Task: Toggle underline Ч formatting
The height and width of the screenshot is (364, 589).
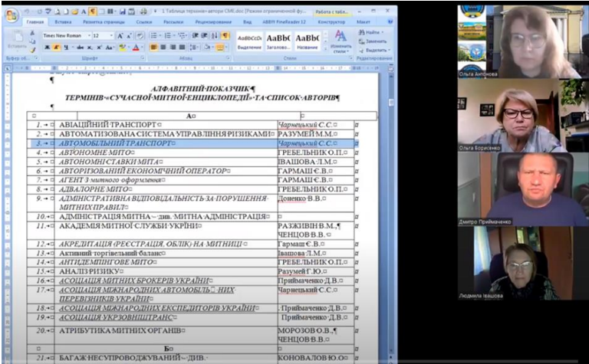Action: [66, 48]
